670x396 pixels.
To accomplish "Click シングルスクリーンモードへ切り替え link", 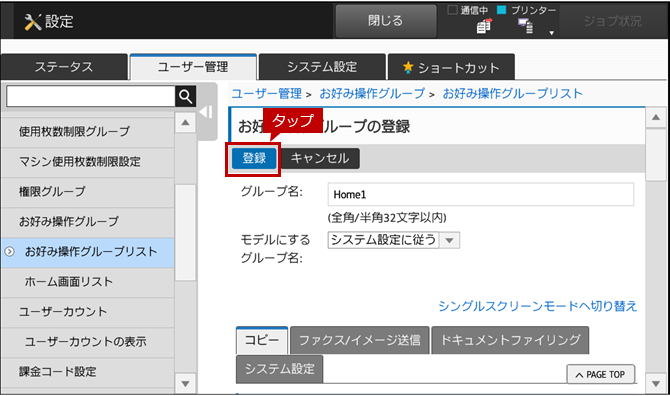I will click(x=538, y=306).
